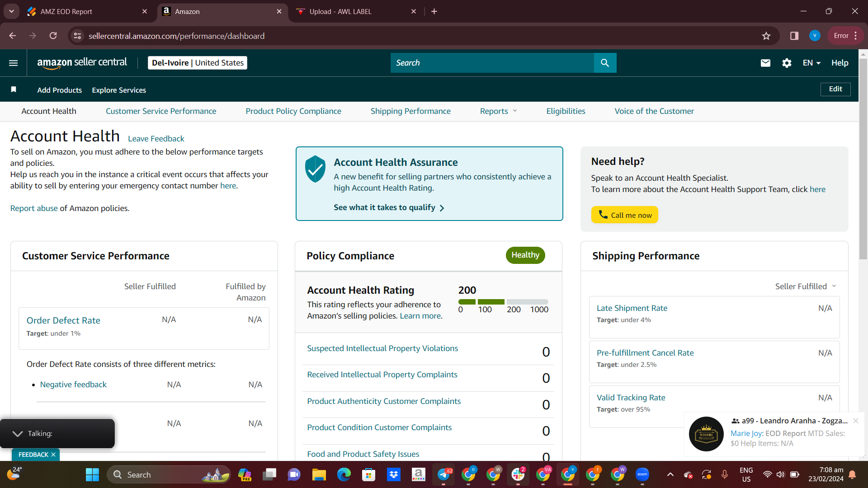
Task: Open a new browser tab
Action: tap(434, 11)
